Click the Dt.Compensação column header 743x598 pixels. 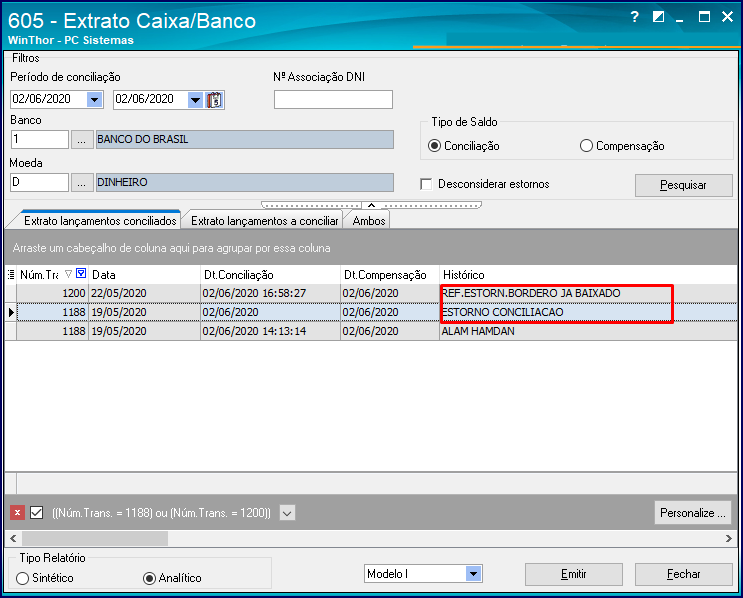tap(390, 275)
